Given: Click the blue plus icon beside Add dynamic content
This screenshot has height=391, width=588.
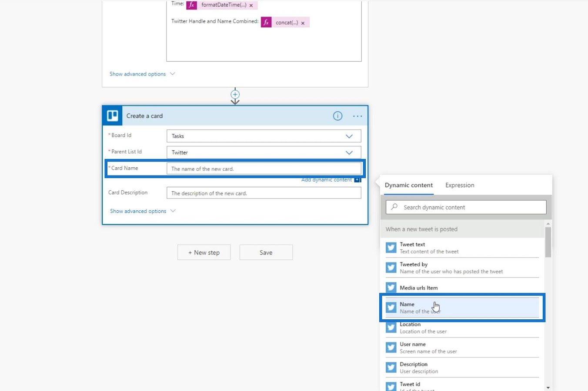Looking at the screenshot, I should pyautogui.click(x=357, y=180).
